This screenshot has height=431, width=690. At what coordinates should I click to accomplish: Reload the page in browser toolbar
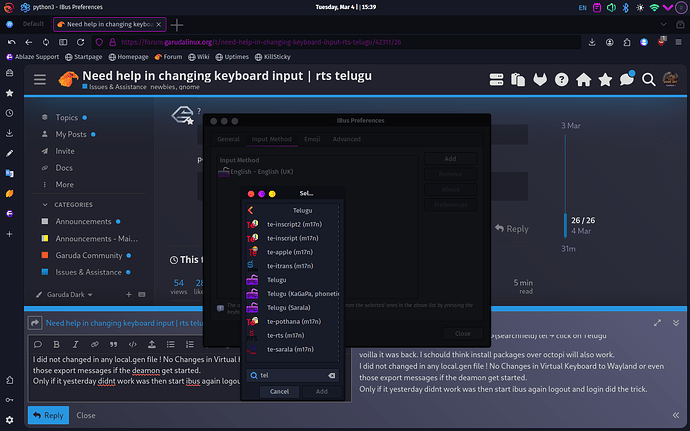[x=81, y=42]
